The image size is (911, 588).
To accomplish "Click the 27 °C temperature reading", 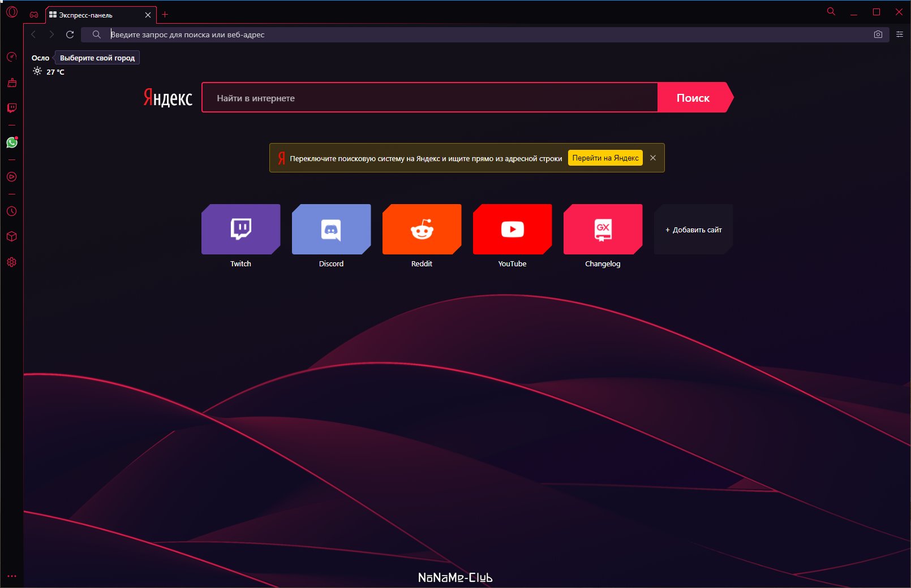I will 55,72.
